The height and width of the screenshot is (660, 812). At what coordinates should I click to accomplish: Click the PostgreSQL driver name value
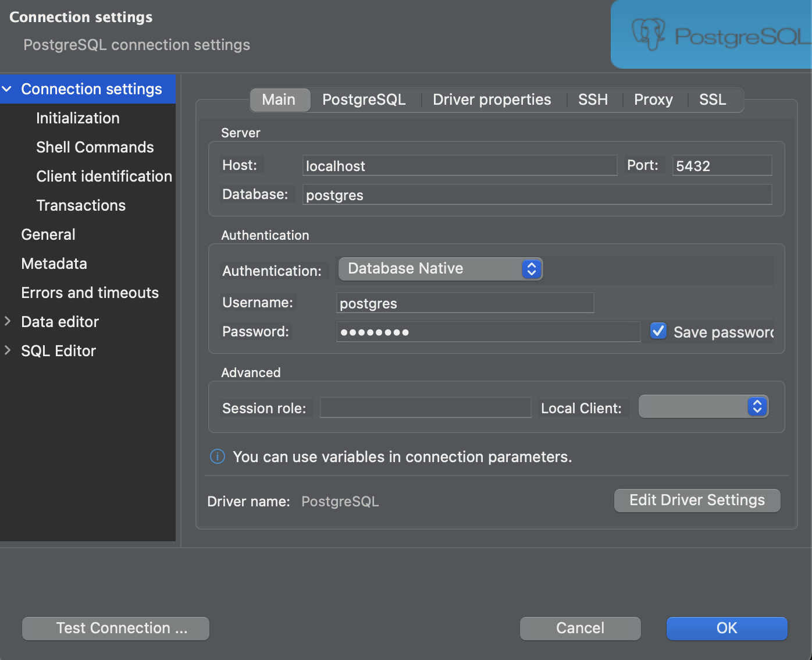[x=340, y=502]
